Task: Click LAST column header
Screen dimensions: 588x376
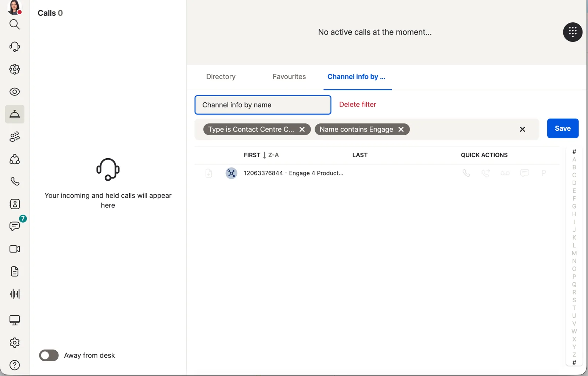Action: point(360,155)
